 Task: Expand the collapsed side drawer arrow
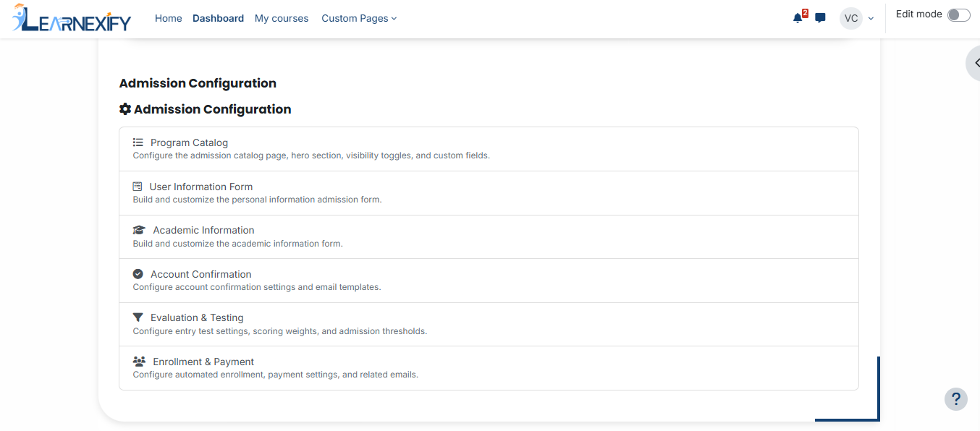tap(975, 63)
